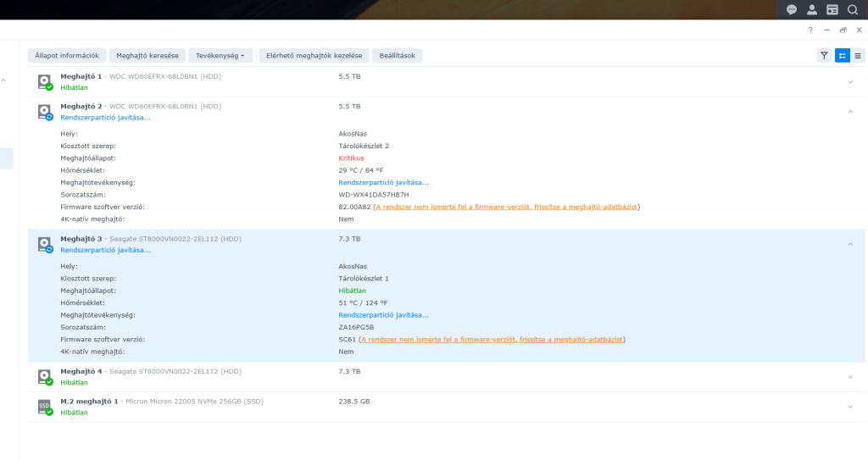
Task: Click the DSM search magnifier icon
Action: tap(853, 10)
